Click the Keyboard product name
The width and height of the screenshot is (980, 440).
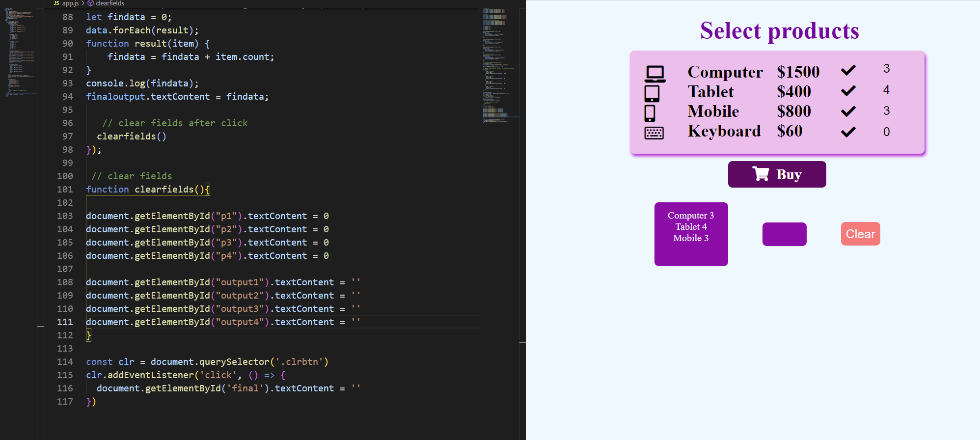coord(724,131)
